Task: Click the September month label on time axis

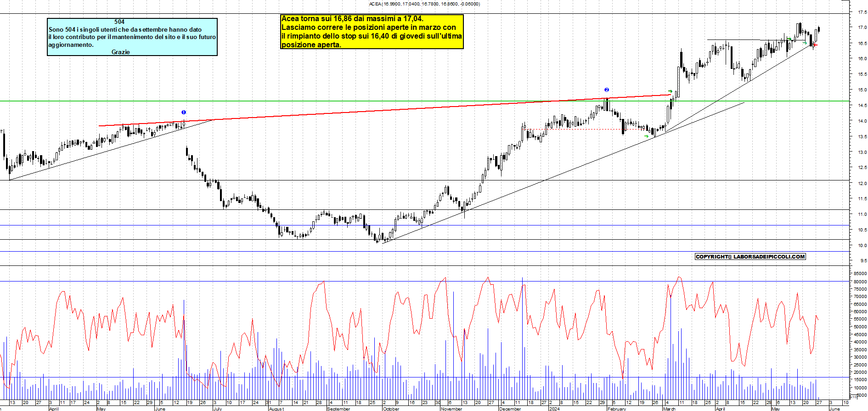Action: tap(339, 409)
